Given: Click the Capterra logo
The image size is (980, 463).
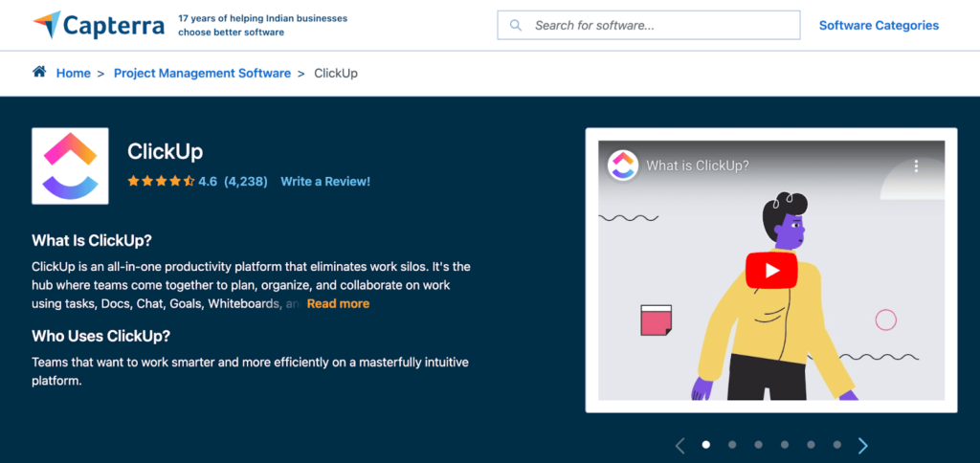Looking at the screenshot, I should [99, 25].
